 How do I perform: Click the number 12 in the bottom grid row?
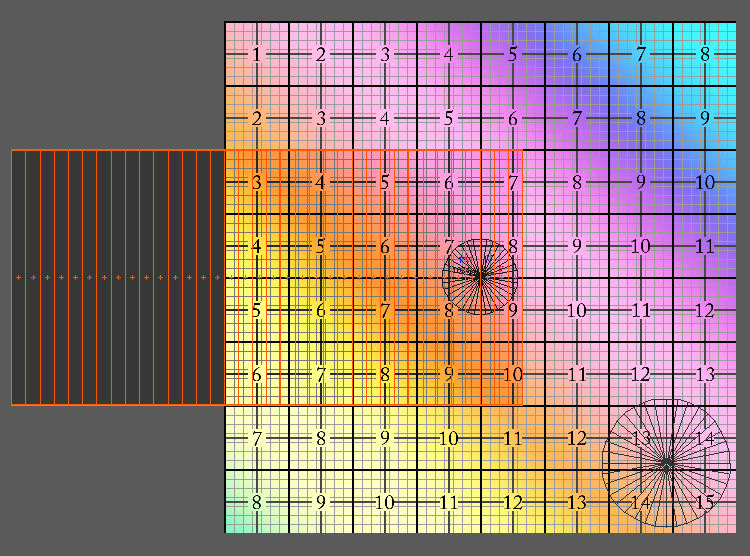point(513,502)
